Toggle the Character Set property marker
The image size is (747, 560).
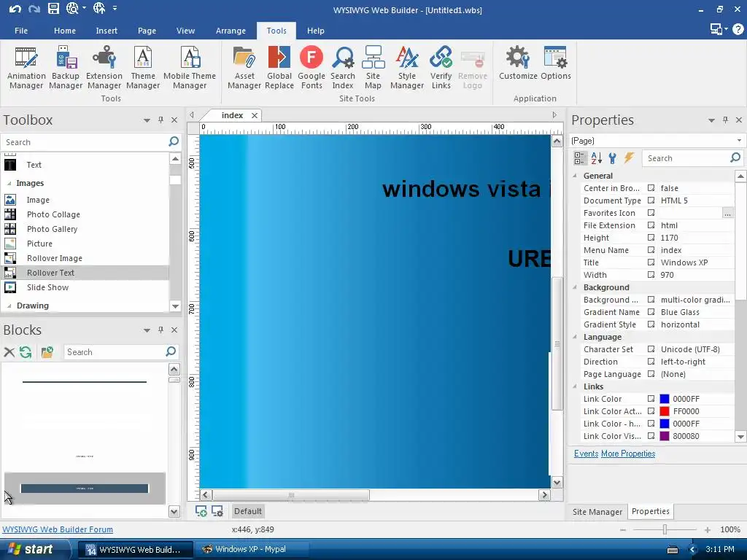click(x=651, y=349)
